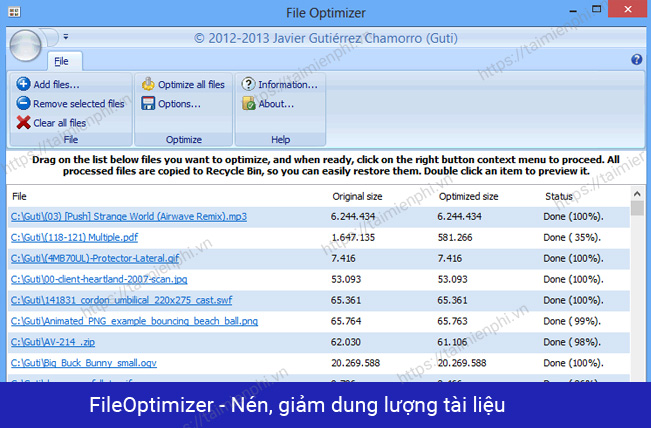Click the Options... label
The image size is (651, 428).
point(179,103)
